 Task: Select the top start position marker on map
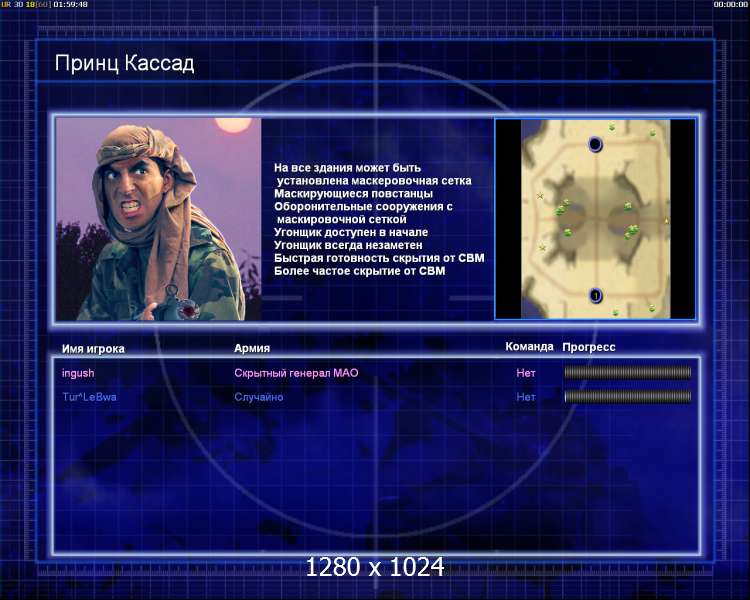click(x=595, y=144)
